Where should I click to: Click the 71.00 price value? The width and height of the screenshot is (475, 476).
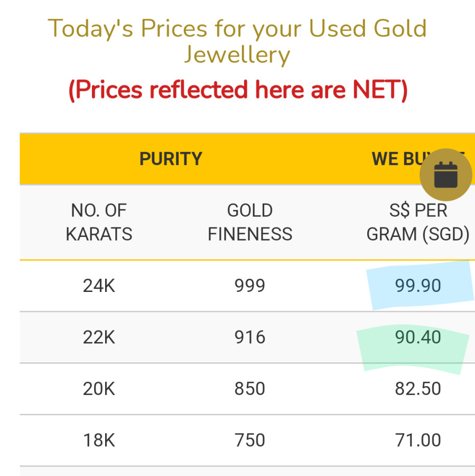pos(418,440)
